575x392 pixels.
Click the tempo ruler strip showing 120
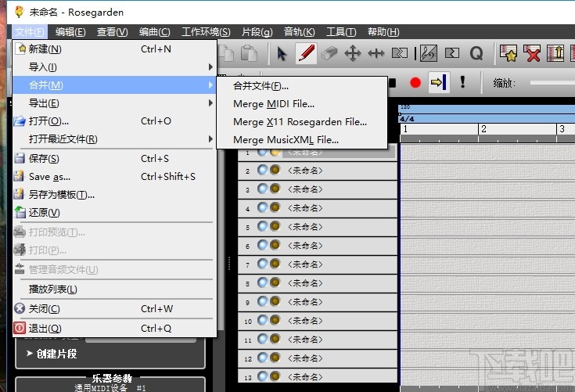[487, 109]
